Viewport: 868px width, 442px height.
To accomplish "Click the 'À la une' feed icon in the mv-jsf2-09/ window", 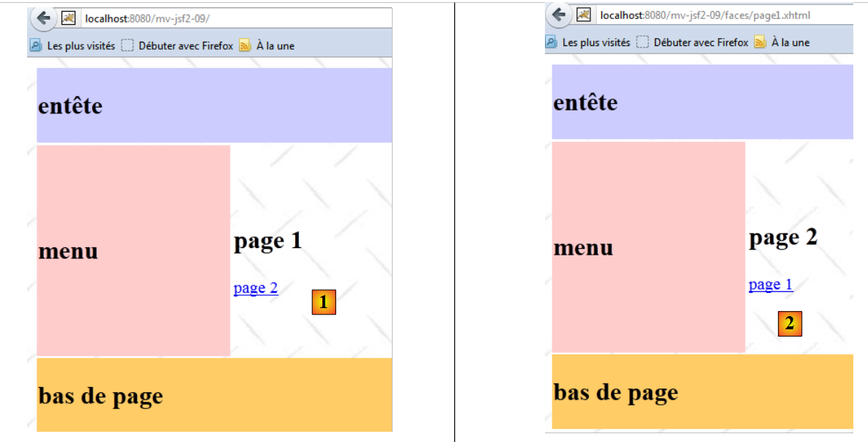I will pos(245,45).
